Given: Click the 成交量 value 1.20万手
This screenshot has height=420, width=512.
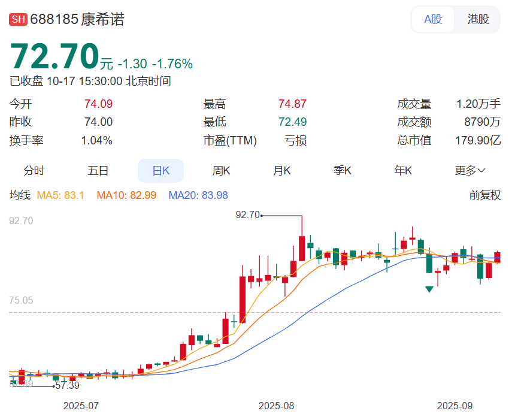Looking at the screenshot, I should click(478, 104).
